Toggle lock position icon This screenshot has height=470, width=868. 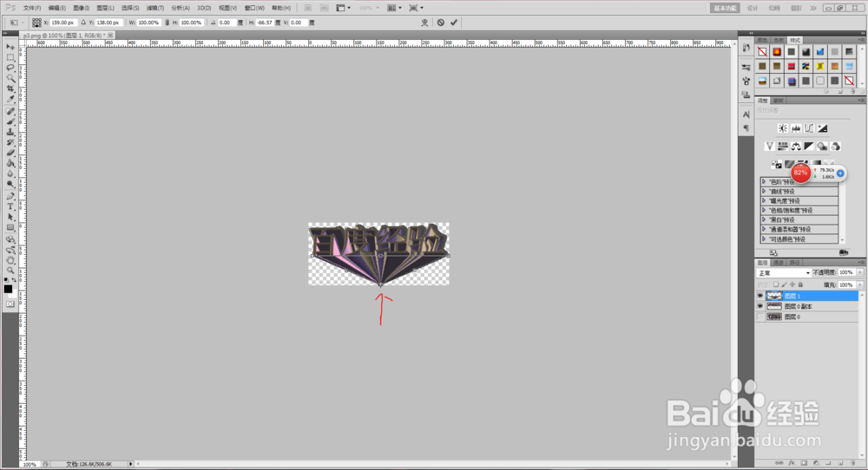pos(792,284)
